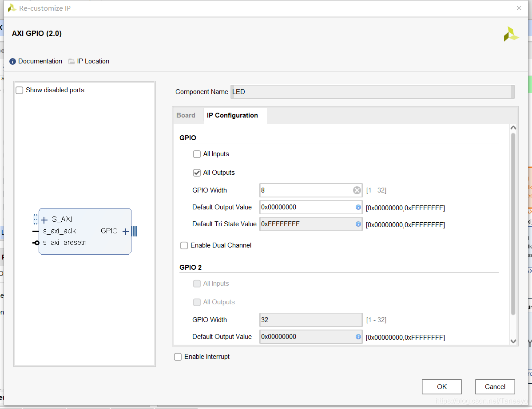Clear the GPIO Width field with X icon
Viewport: 532px width, 409px height.
(x=357, y=190)
